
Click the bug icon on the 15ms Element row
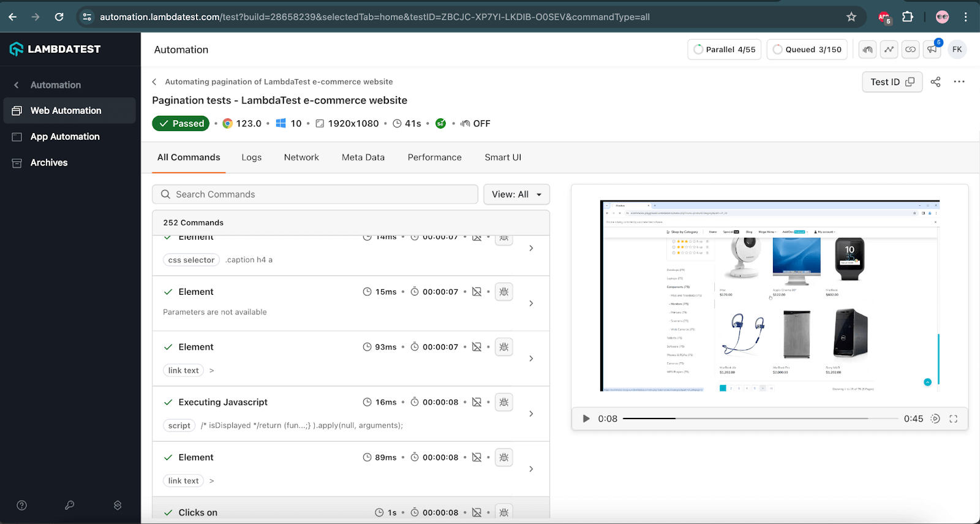pos(504,292)
